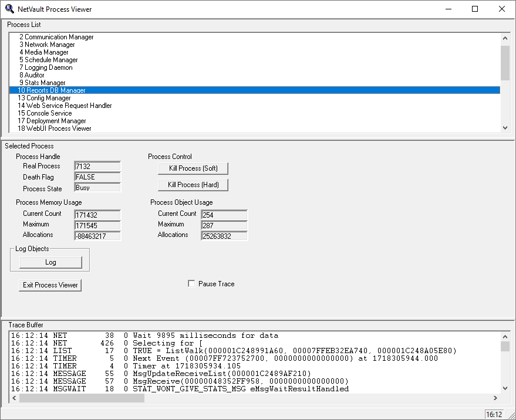This screenshot has width=516, height=420.
Task: Click object Current Count field 254
Action: pyautogui.click(x=224, y=215)
